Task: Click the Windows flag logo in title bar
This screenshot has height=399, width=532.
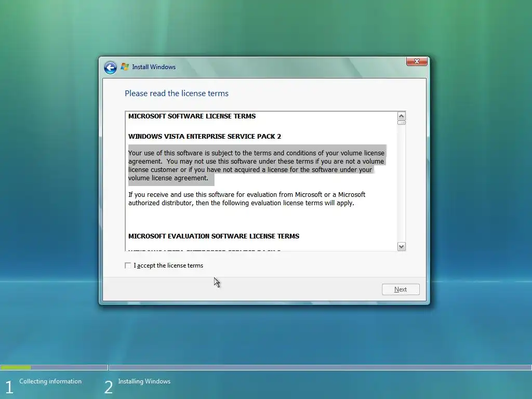Action: (x=125, y=67)
